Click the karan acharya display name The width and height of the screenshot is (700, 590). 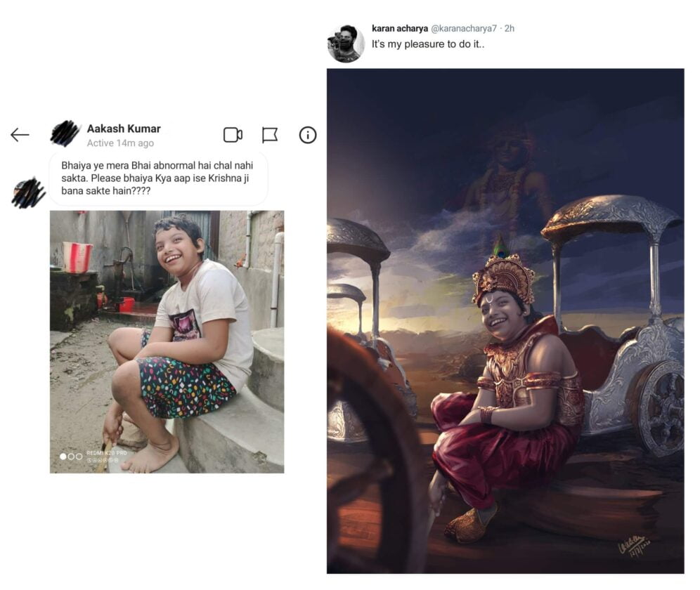coord(399,29)
